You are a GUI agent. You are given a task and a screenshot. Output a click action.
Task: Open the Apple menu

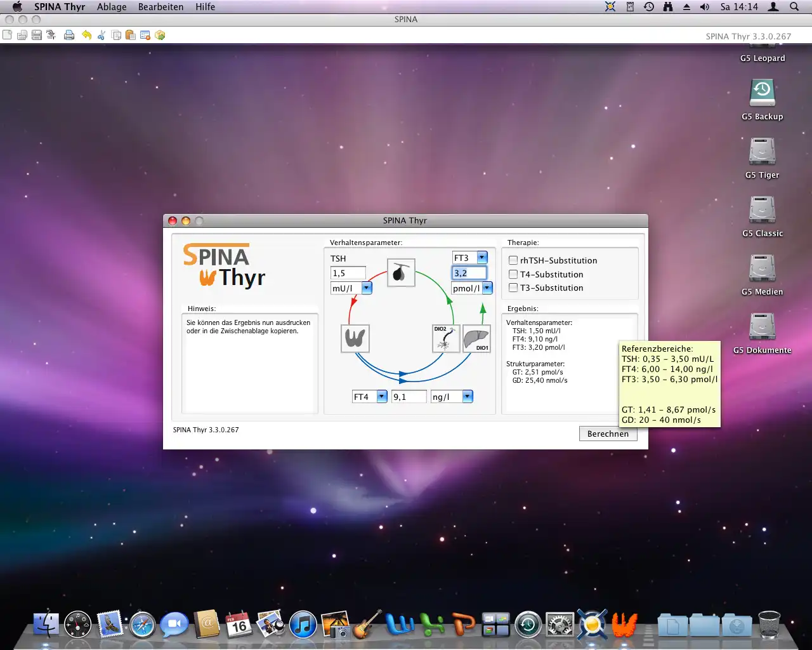[x=17, y=7]
